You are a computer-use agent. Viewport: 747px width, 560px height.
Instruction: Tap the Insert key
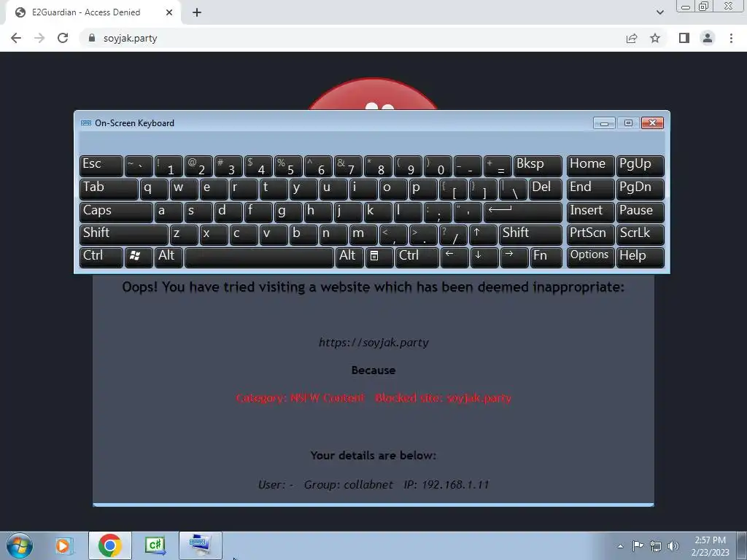(590, 212)
